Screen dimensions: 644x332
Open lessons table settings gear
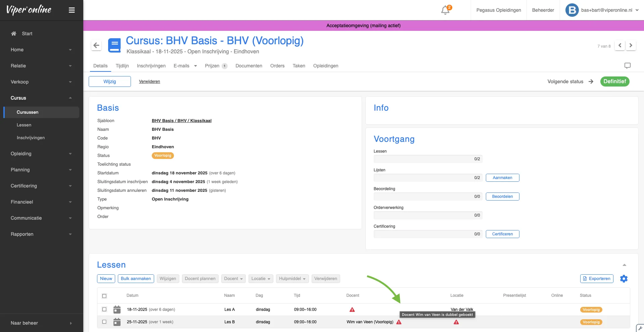coord(624,279)
